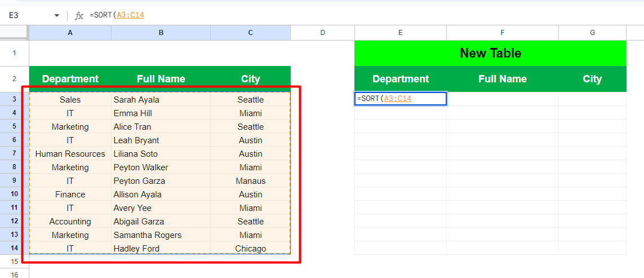Click Full Name header in left table
The width and height of the screenshot is (644, 278).
click(161, 79)
